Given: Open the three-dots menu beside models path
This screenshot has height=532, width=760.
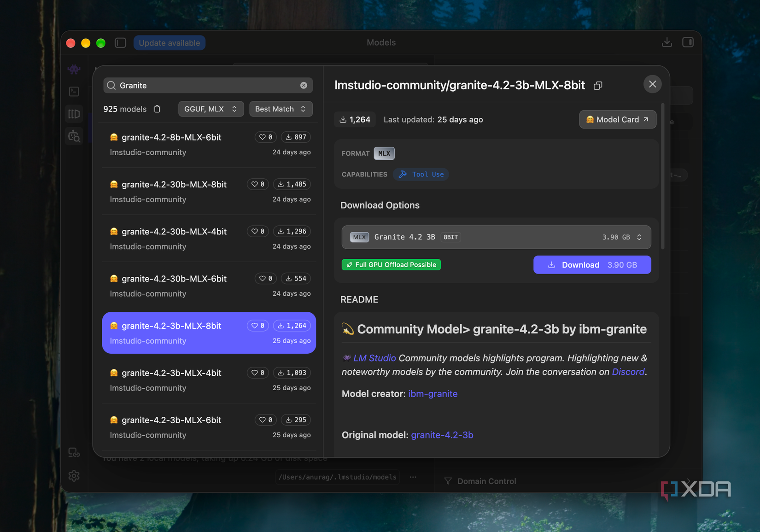Looking at the screenshot, I should tap(413, 477).
